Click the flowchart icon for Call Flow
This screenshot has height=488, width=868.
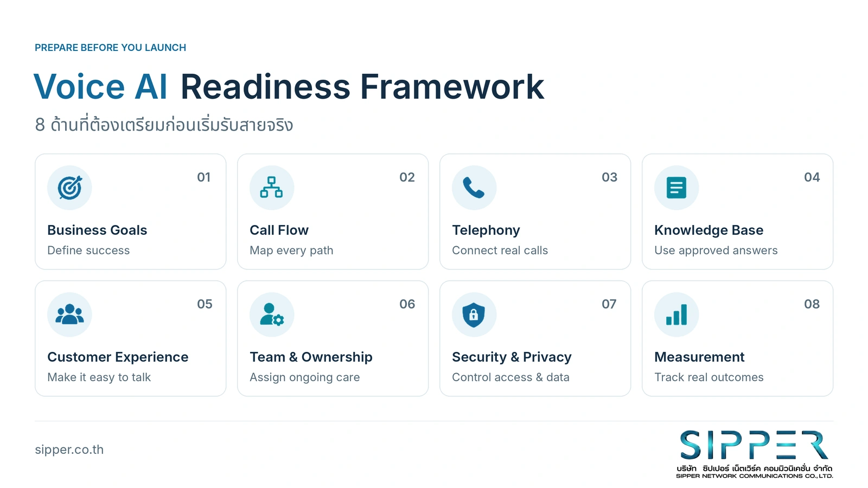272,188
